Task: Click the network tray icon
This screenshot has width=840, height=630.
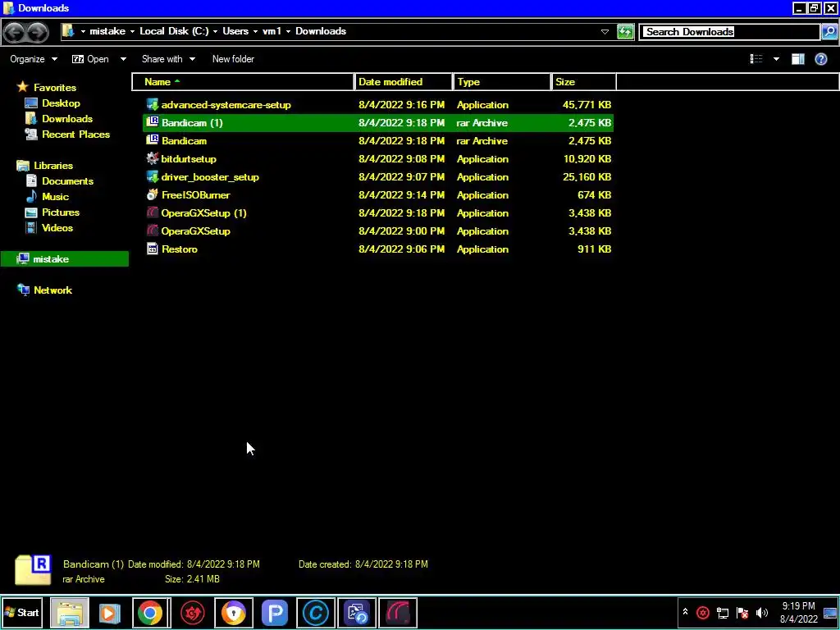Action: tap(722, 612)
